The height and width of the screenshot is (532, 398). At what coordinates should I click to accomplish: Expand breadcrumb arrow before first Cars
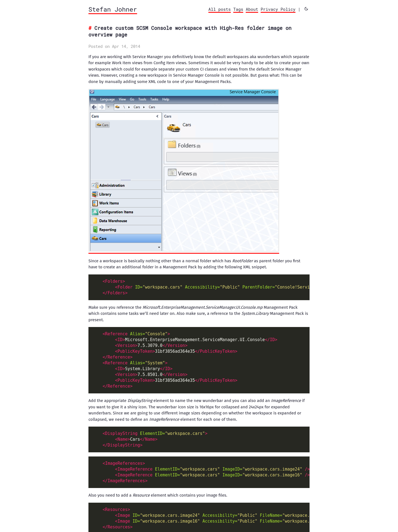[x=129, y=107]
